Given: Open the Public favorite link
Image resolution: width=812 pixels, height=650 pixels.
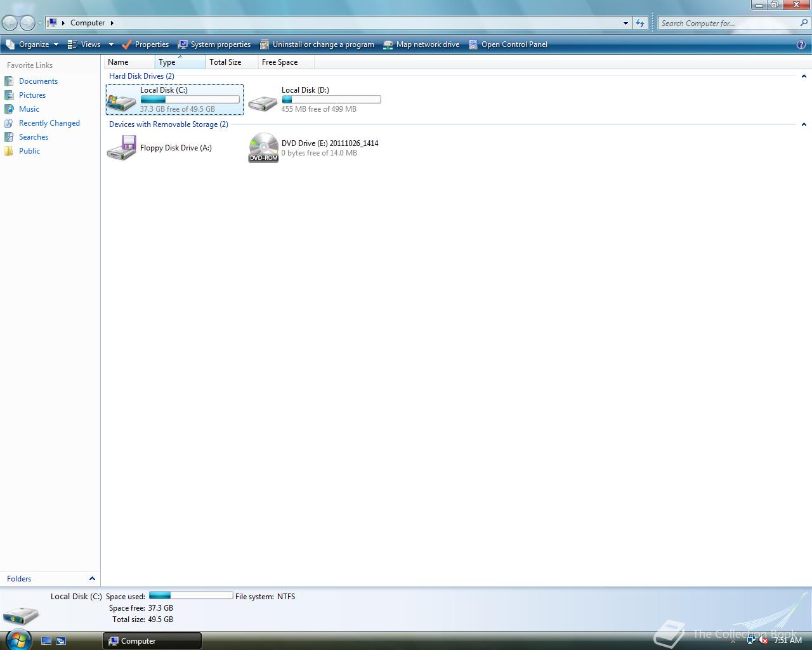Looking at the screenshot, I should (x=29, y=151).
